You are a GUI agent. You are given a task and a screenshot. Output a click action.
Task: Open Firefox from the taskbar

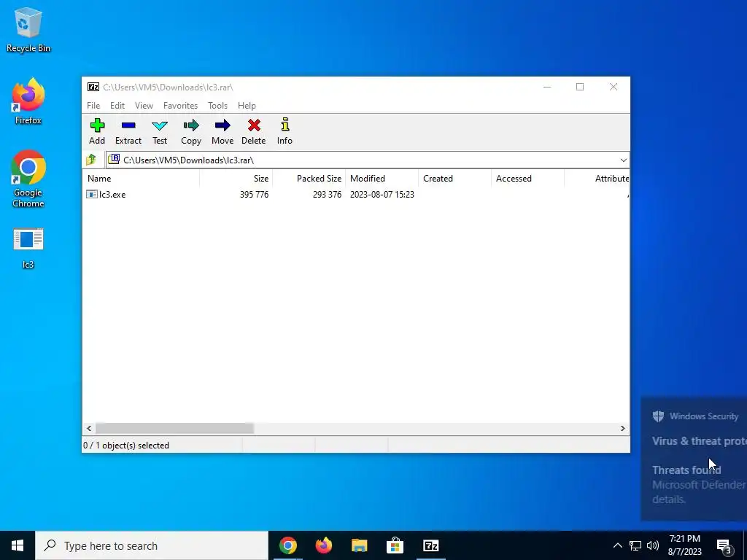[323, 545]
